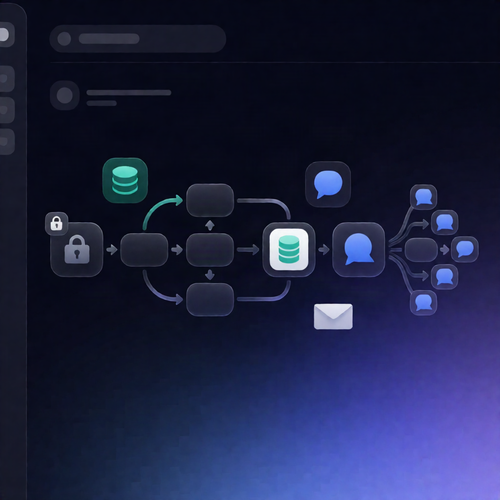
Task: Open the large blue chat bubble node
Action: [x=359, y=249]
